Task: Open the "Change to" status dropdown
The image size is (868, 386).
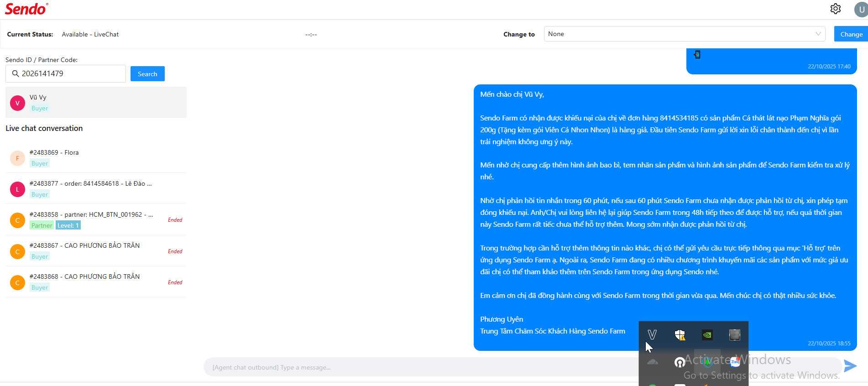Action: [685, 34]
